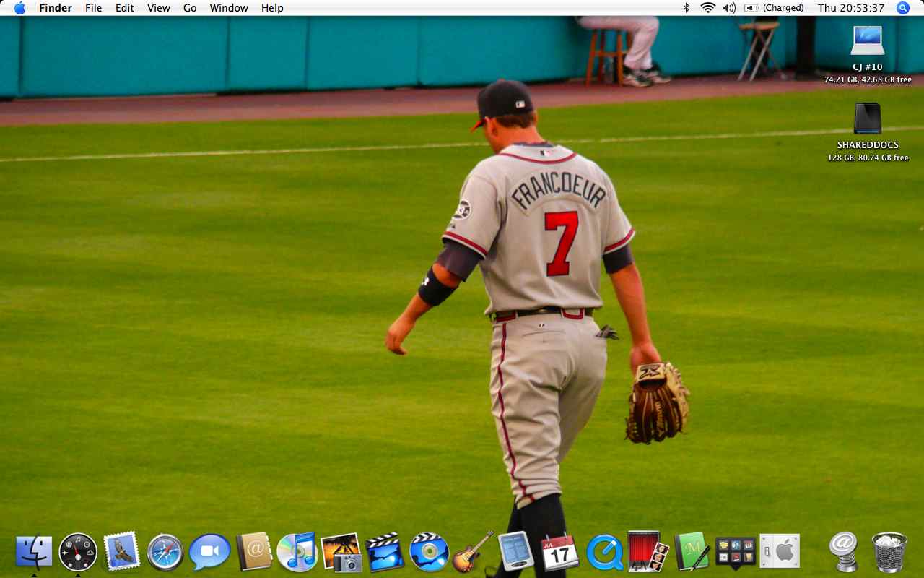This screenshot has width=924, height=578.
Task: Select the SHAREDDOCS drive icon
Action: pyautogui.click(x=868, y=118)
